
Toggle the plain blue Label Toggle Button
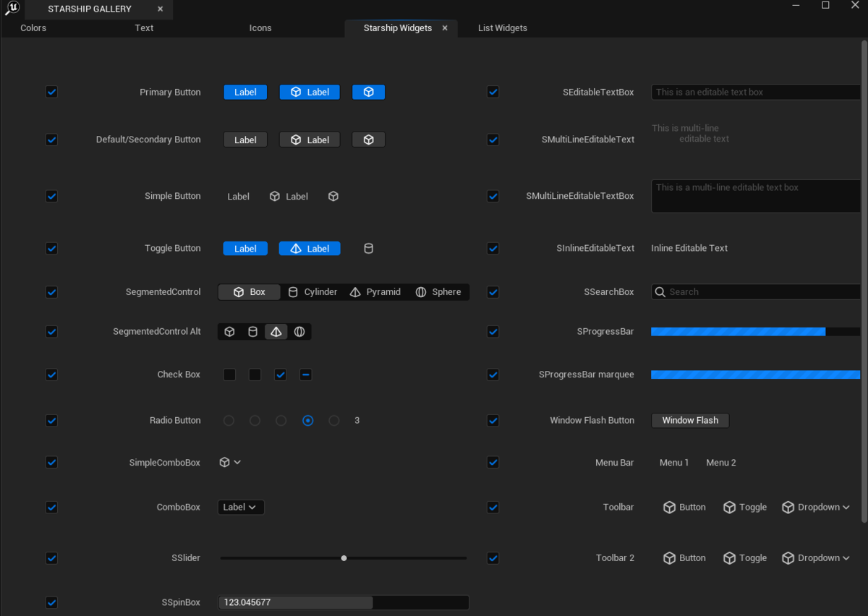[x=245, y=248]
